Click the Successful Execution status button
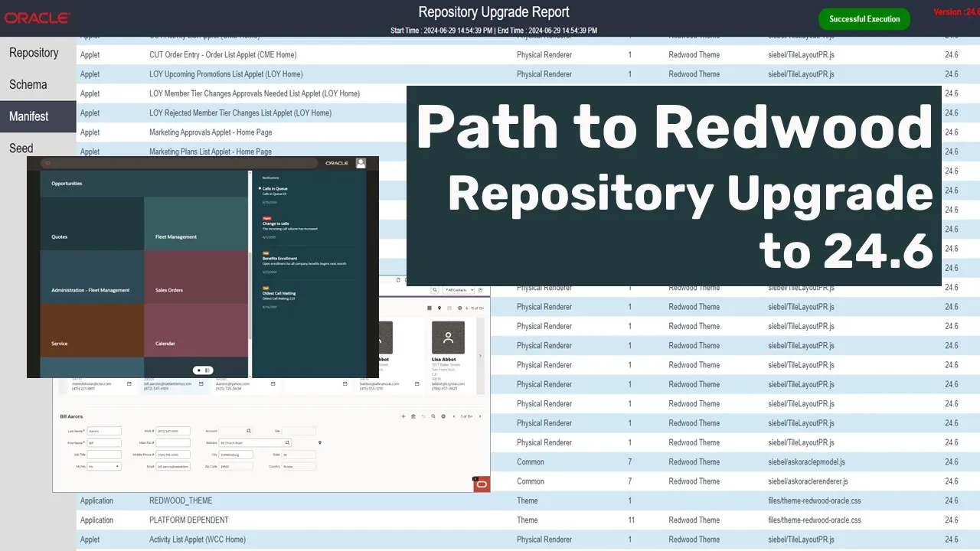The image size is (980, 551). click(x=864, y=19)
